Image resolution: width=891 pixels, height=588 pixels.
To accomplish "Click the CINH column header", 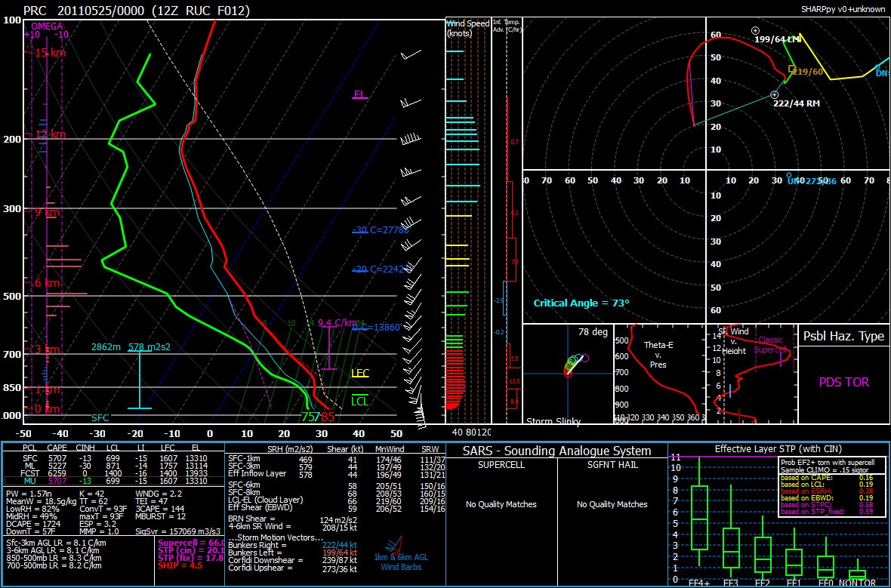I will coord(84,448).
